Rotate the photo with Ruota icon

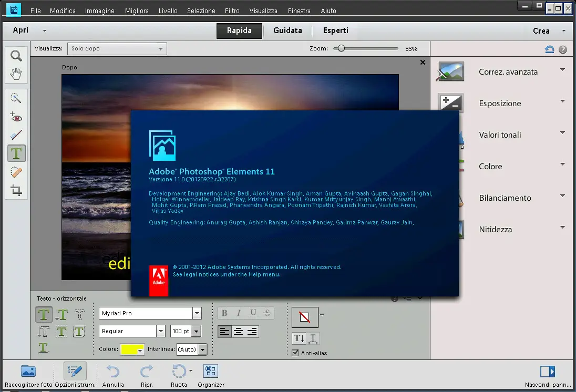click(179, 372)
